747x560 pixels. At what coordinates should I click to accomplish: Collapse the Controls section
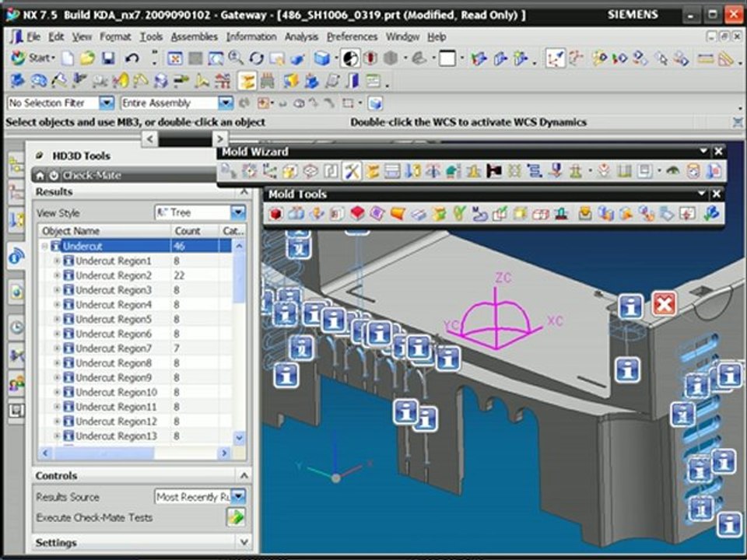click(244, 475)
